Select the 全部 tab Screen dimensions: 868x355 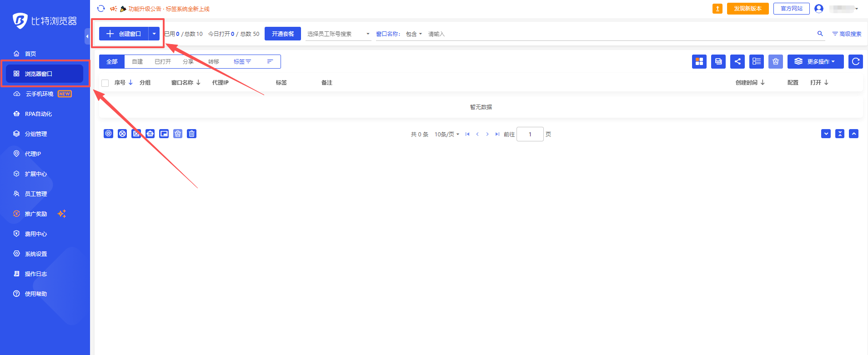tap(112, 61)
